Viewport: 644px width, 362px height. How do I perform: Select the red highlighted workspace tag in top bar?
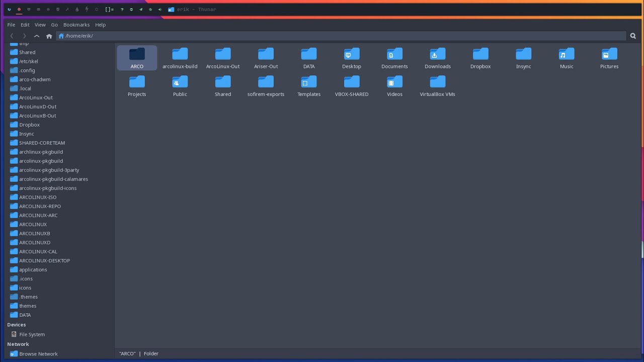(19, 9)
